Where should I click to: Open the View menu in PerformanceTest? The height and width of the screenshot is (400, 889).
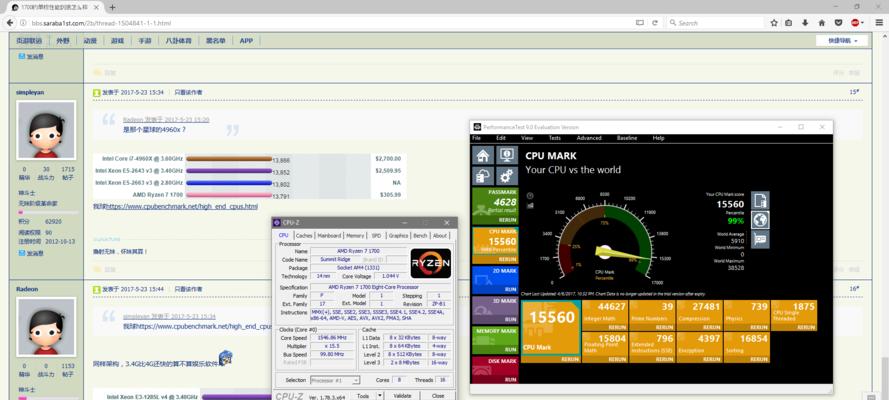527,138
